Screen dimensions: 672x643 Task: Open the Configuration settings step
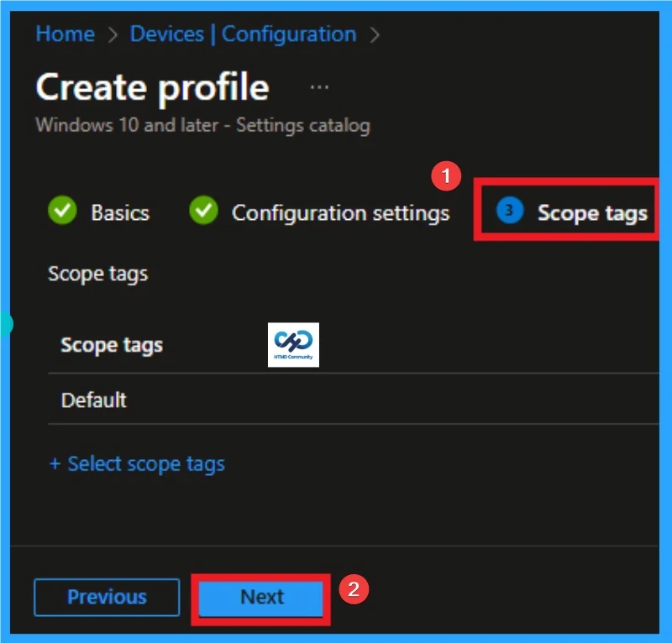click(x=341, y=212)
